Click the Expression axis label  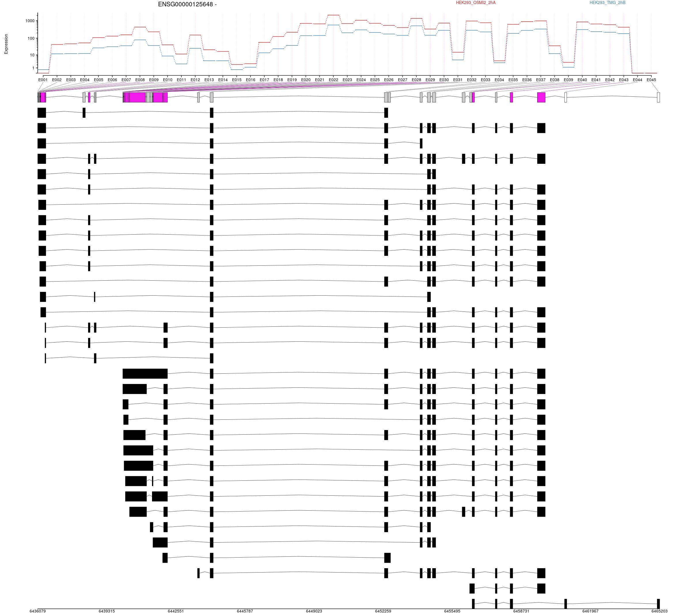pos(6,44)
